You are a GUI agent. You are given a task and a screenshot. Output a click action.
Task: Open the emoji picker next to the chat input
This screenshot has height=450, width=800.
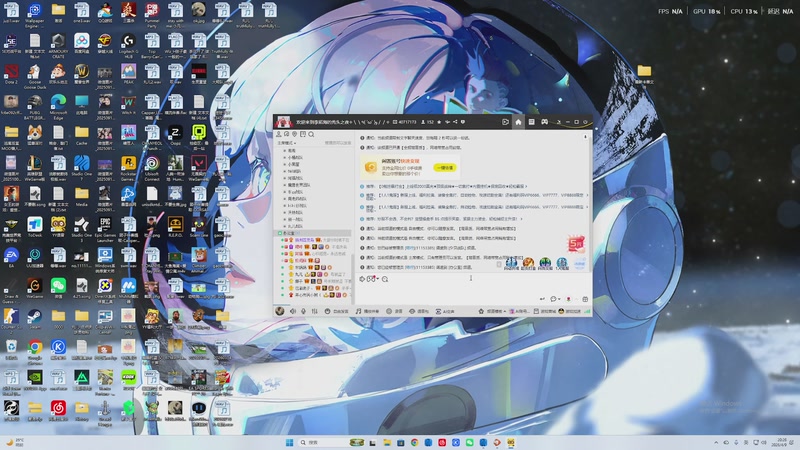coord(372,279)
